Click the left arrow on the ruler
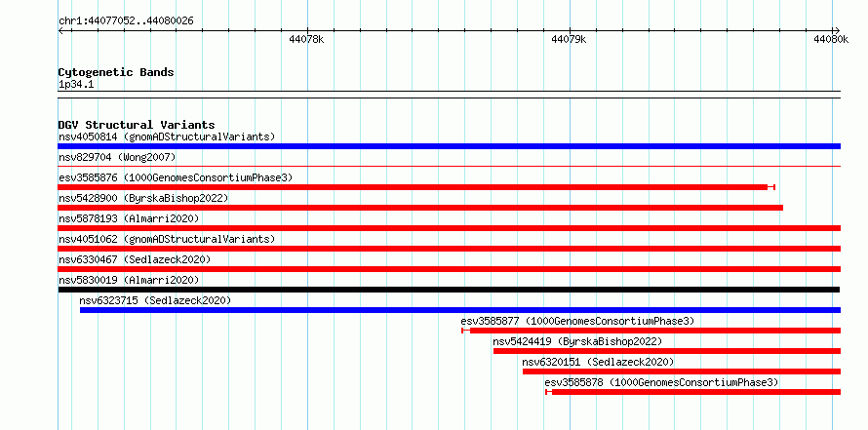This screenshot has height=430, width=868. coord(61,30)
